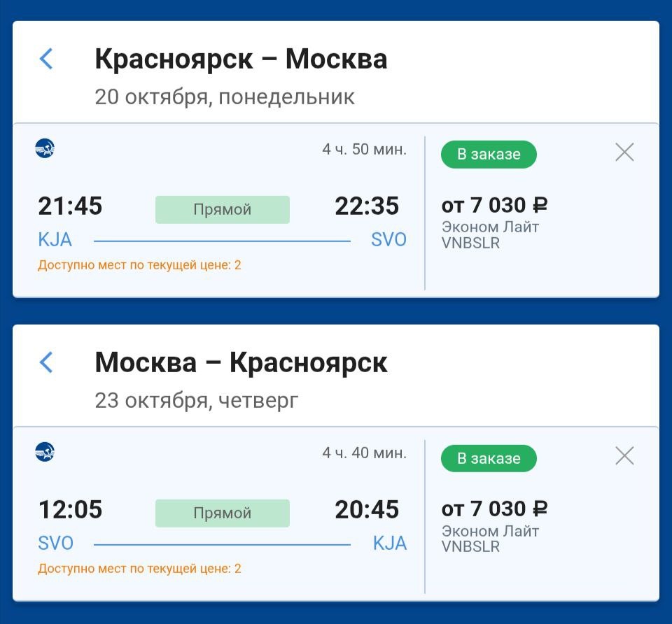Toggle 'В заказе' badge on second flight
The image size is (672, 624).
click(489, 458)
